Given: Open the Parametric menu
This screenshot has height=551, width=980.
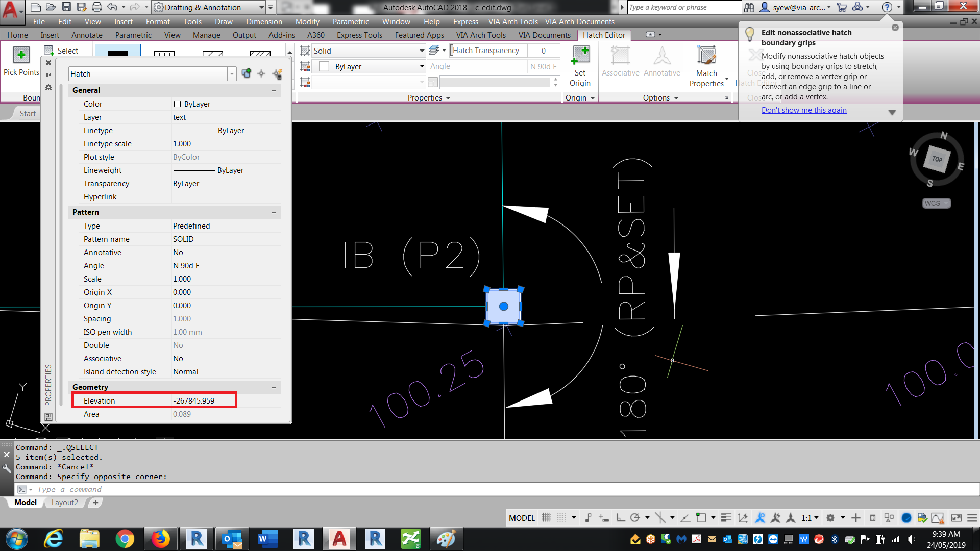Looking at the screenshot, I should click(x=351, y=21).
